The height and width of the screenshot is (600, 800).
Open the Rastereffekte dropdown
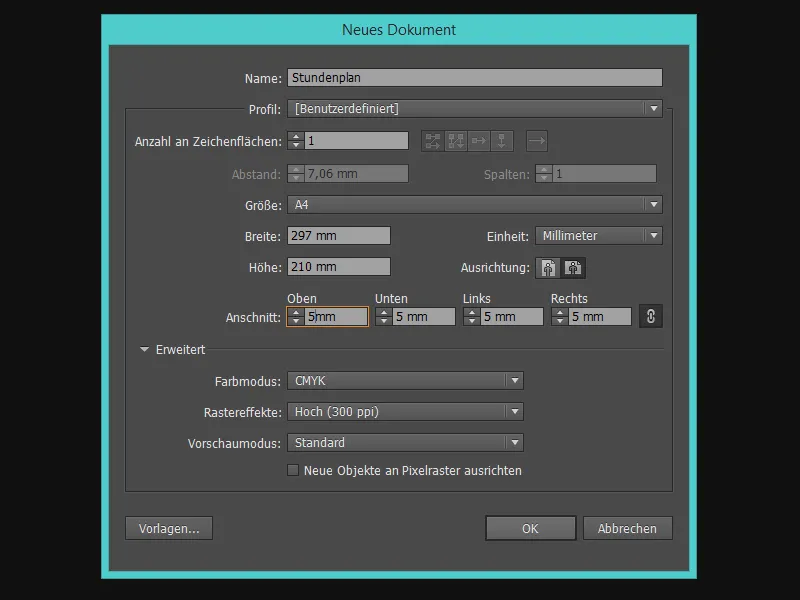(x=405, y=412)
